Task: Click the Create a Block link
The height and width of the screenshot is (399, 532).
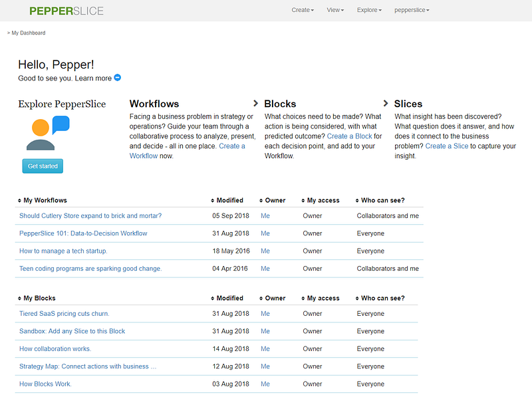Action: 350,136
